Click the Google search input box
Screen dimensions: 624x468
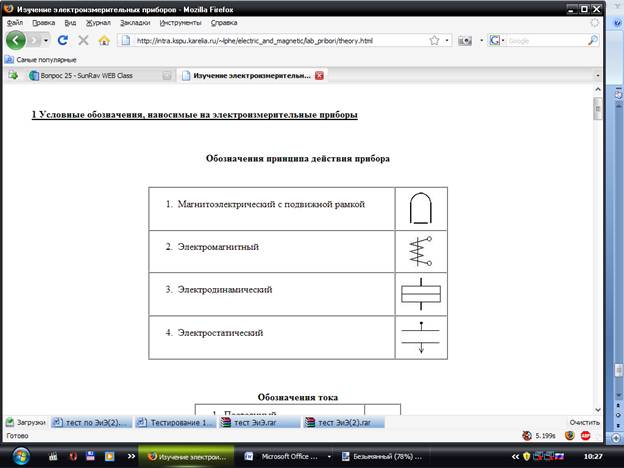(545, 41)
